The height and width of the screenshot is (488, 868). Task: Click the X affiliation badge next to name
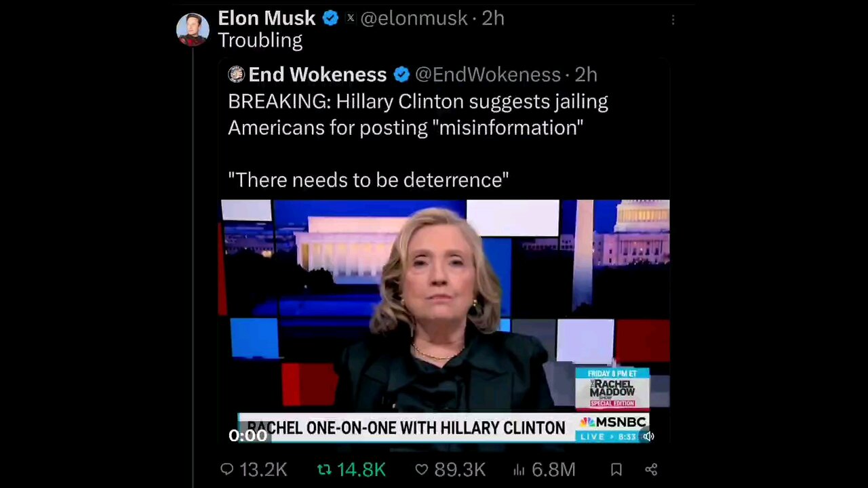click(x=351, y=18)
